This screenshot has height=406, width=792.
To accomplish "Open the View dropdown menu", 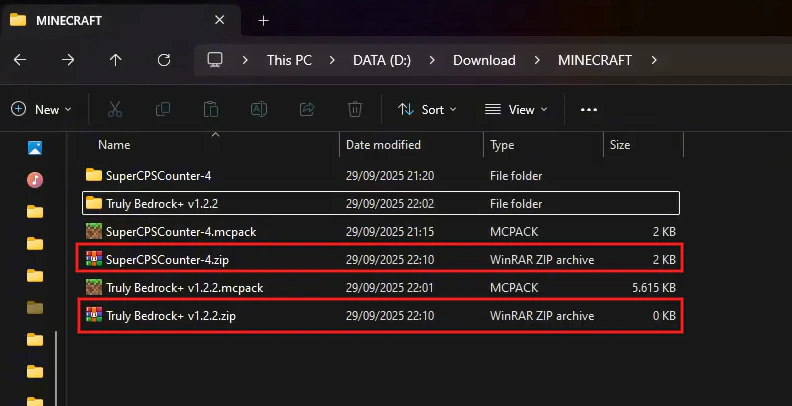I will point(516,110).
